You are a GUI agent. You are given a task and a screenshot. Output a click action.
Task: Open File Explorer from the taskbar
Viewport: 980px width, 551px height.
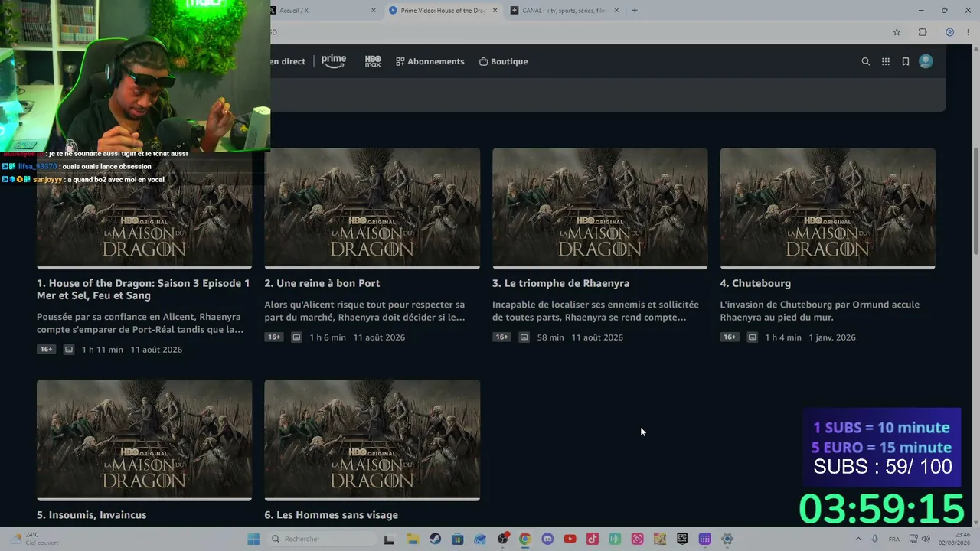[x=413, y=539]
